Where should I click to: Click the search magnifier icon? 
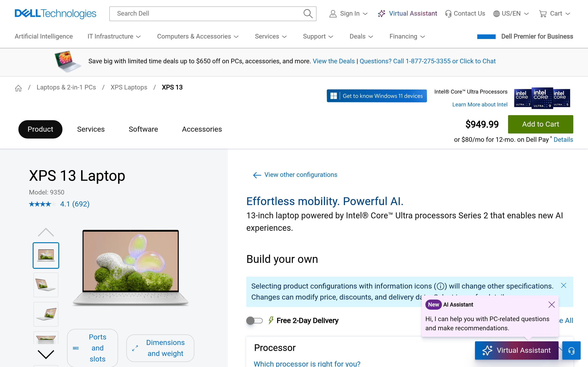pyautogui.click(x=308, y=14)
